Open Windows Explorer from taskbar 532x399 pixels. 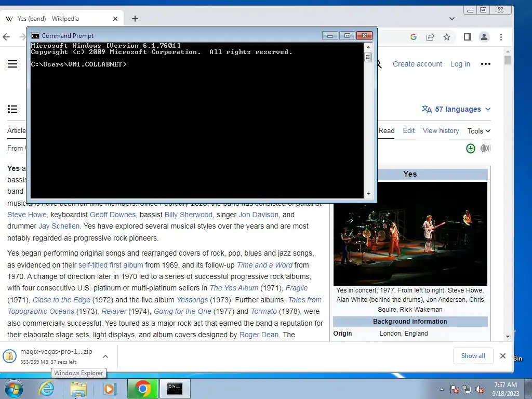[x=78, y=389]
